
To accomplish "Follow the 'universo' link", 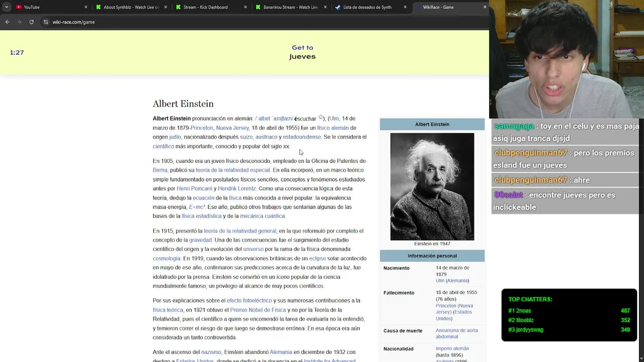I will (x=253, y=249).
